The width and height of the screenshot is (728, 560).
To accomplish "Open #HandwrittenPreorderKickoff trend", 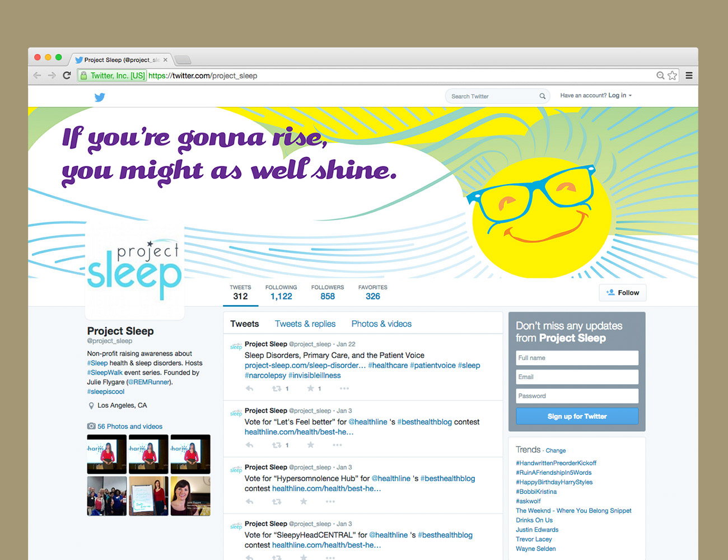I will click(556, 463).
